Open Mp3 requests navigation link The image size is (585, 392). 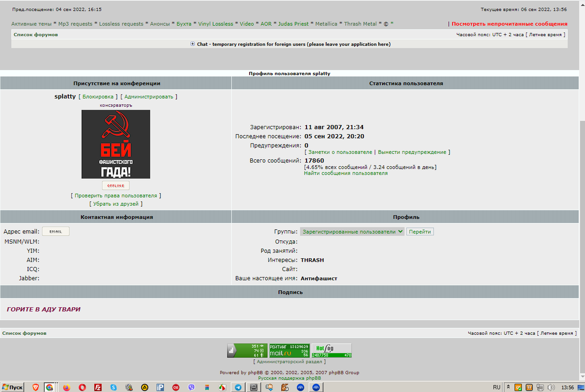[75, 24]
